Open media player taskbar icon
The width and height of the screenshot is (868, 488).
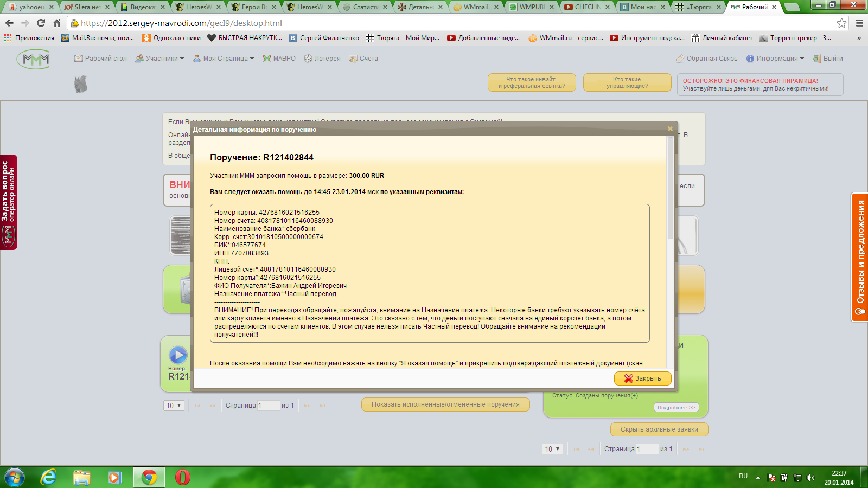(114, 477)
